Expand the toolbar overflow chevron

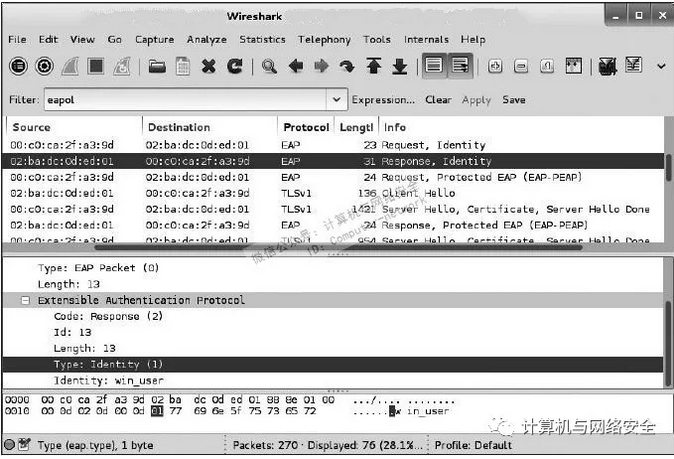point(662,66)
